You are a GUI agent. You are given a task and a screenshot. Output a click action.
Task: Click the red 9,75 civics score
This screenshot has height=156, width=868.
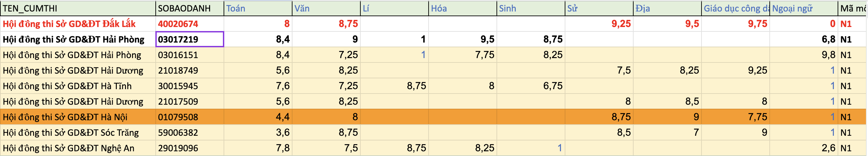pyautogui.click(x=735, y=24)
